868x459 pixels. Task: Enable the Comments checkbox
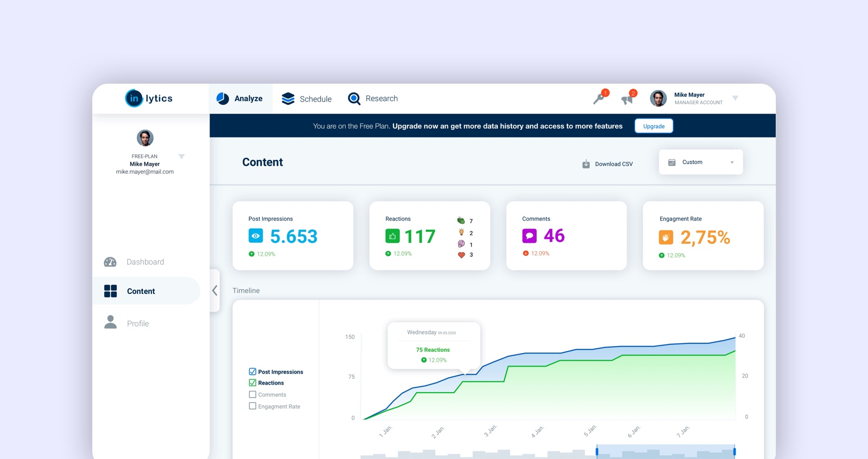[252, 394]
